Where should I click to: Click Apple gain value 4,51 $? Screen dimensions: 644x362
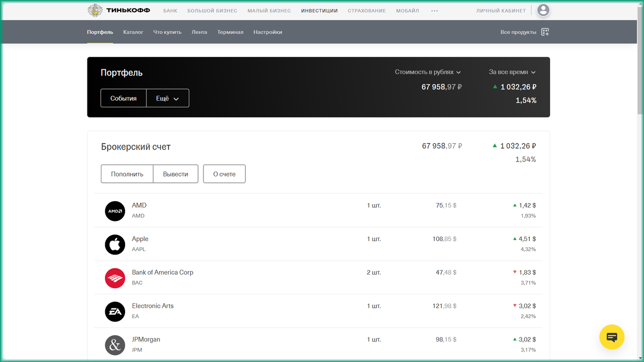[528, 239]
